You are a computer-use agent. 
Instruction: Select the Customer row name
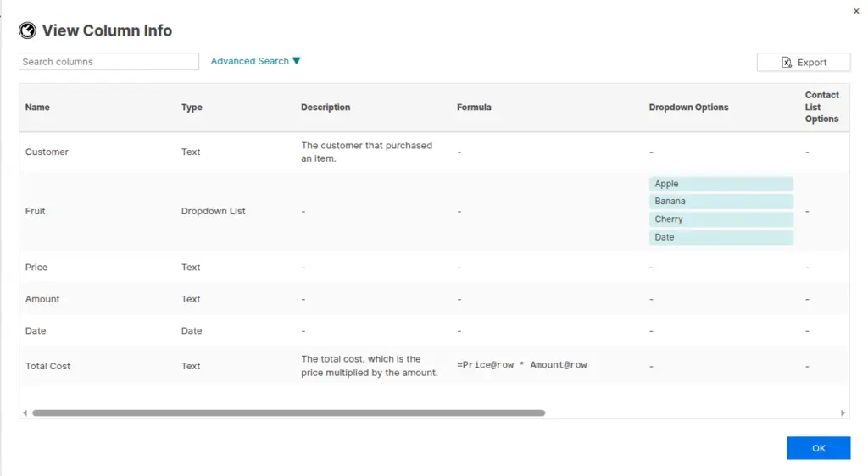click(47, 152)
